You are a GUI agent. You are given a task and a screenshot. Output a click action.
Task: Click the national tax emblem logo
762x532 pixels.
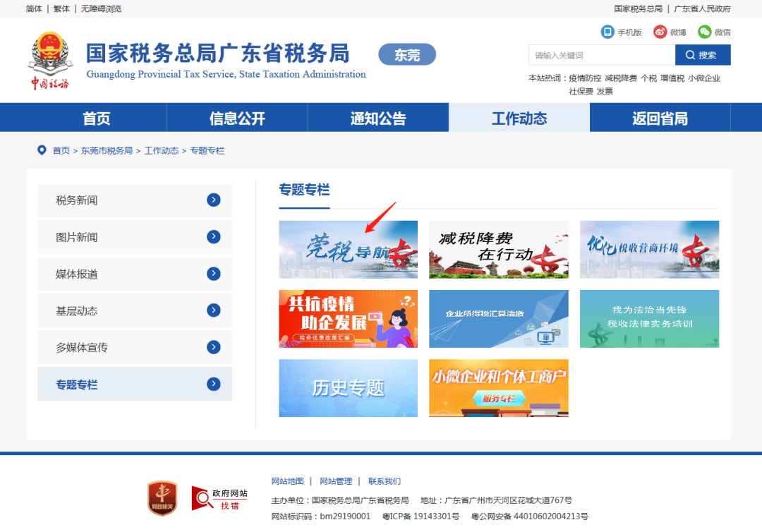50,60
